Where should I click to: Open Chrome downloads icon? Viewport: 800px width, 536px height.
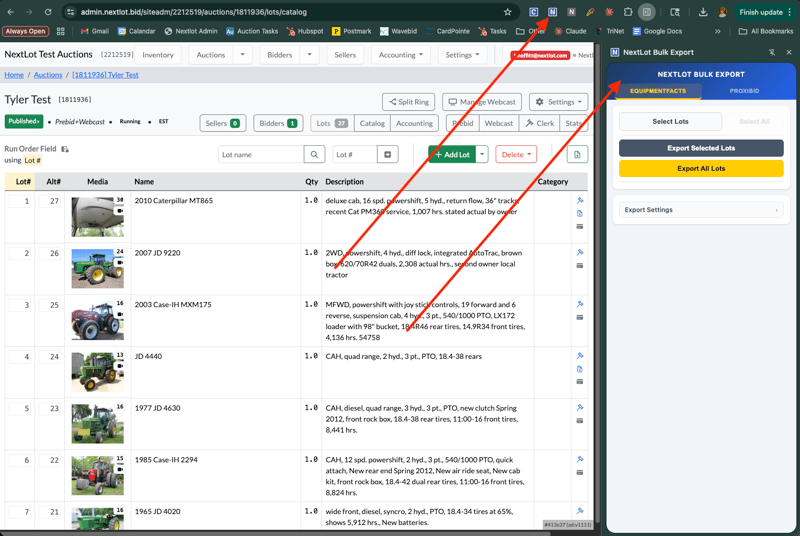(703, 12)
